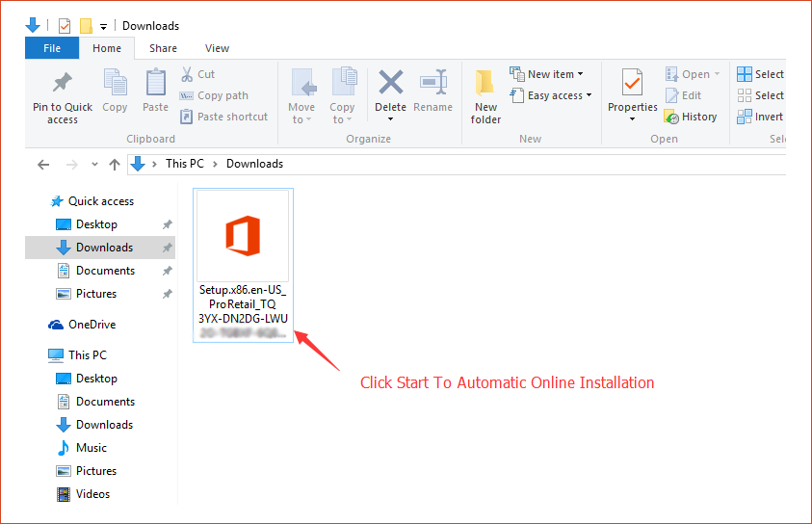Click the Copy icon in Clipboard group

point(115,84)
